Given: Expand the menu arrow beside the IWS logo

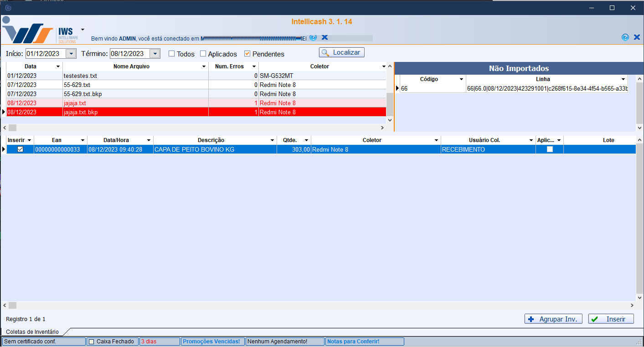Looking at the screenshot, I should coord(82,29).
